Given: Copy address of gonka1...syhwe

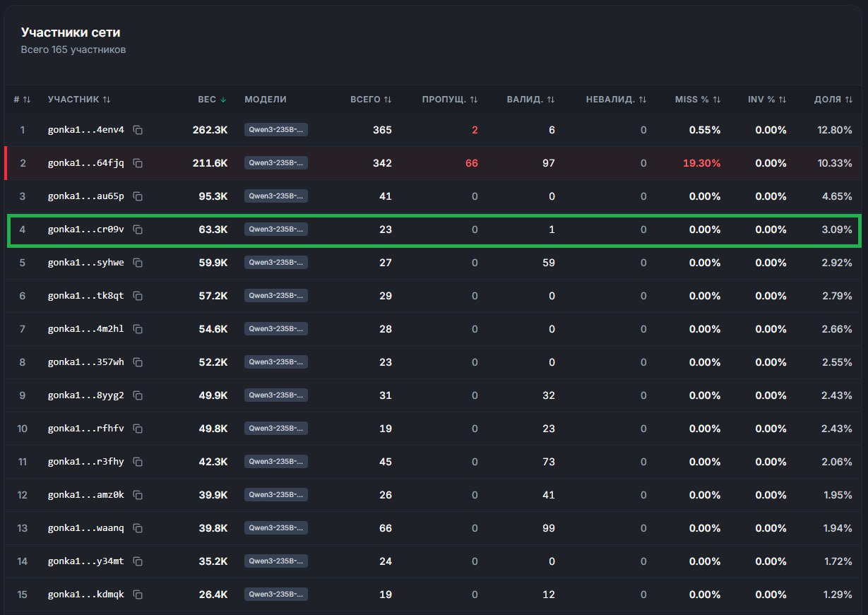Looking at the screenshot, I should point(138,263).
